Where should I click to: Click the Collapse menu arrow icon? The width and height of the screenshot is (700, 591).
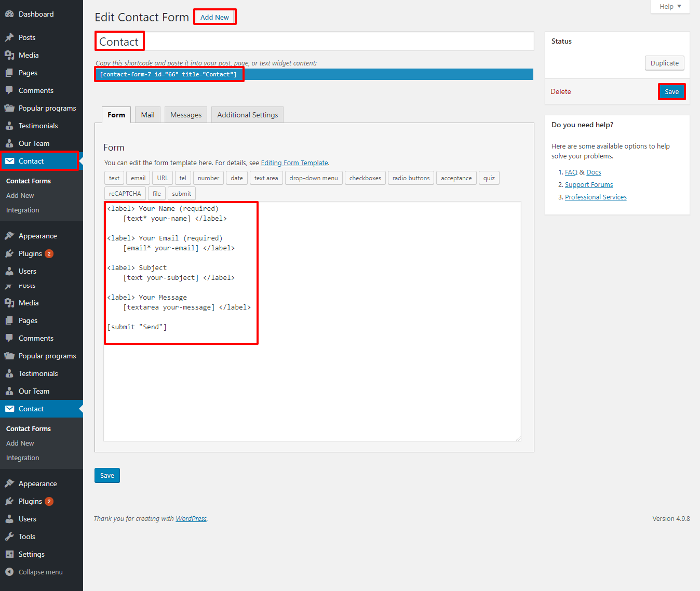(x=9, y=572)
